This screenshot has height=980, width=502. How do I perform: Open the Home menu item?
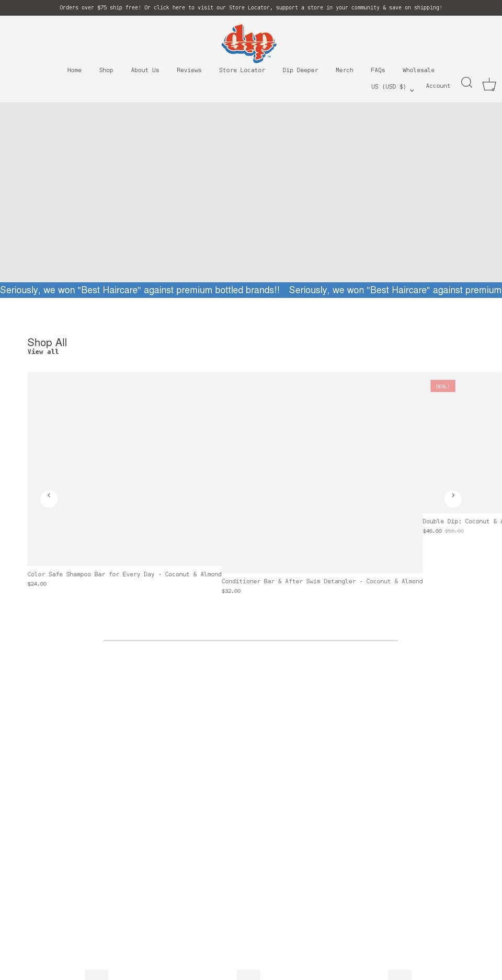tap(74, 70)
